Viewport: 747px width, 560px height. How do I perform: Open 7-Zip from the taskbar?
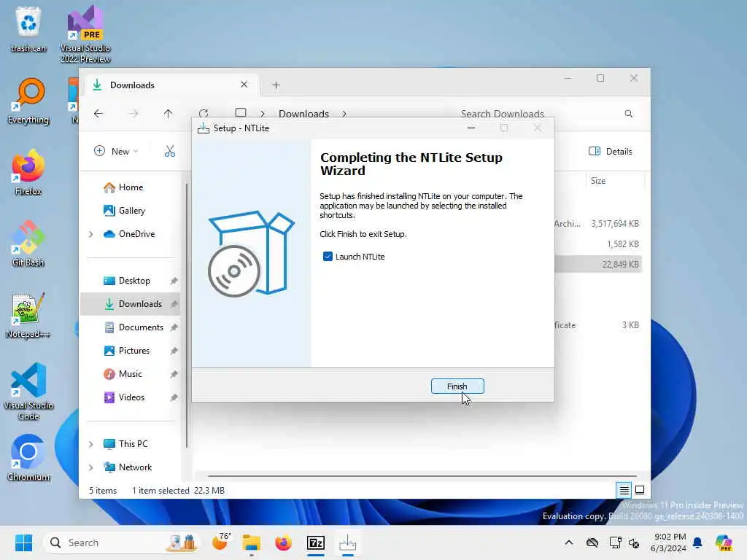click(x=316, y=542)
